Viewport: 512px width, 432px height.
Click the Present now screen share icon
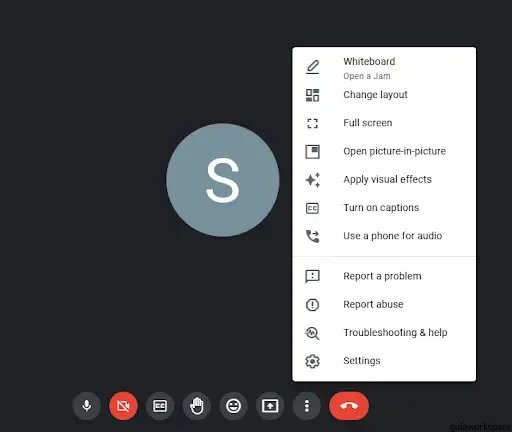pos(270,406)
